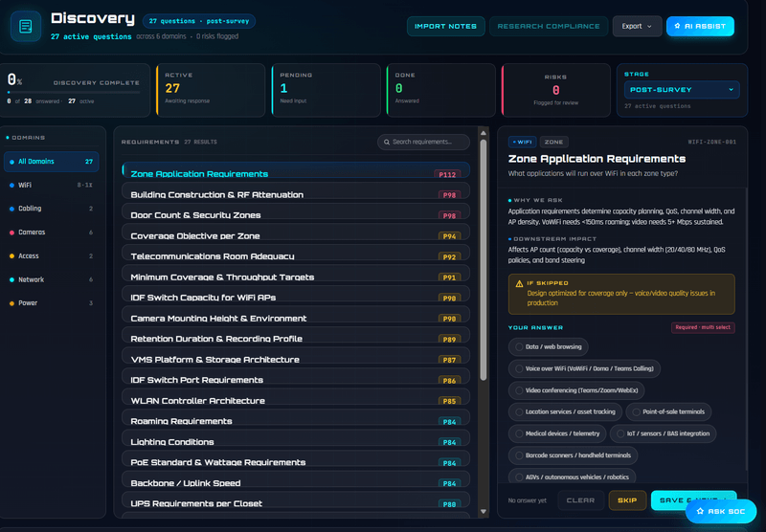Click the requirements list scrollbar thumb

[x=484, y=260]
